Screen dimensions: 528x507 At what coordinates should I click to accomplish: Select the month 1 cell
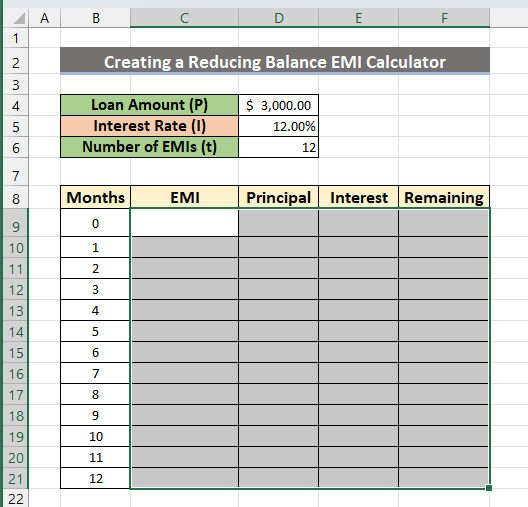tap(96, 247)
